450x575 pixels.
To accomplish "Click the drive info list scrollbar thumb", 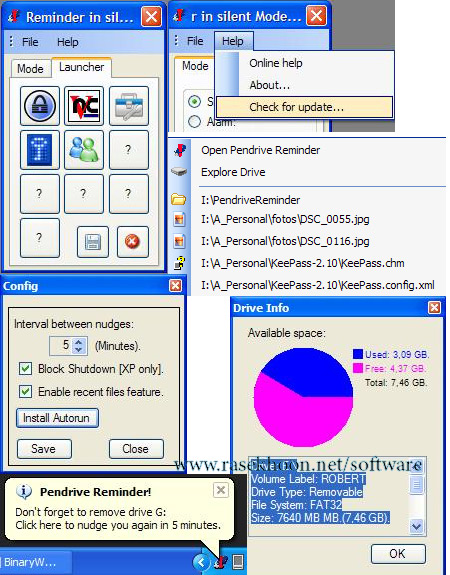I will pyautogui.click(x=416, y=485).
